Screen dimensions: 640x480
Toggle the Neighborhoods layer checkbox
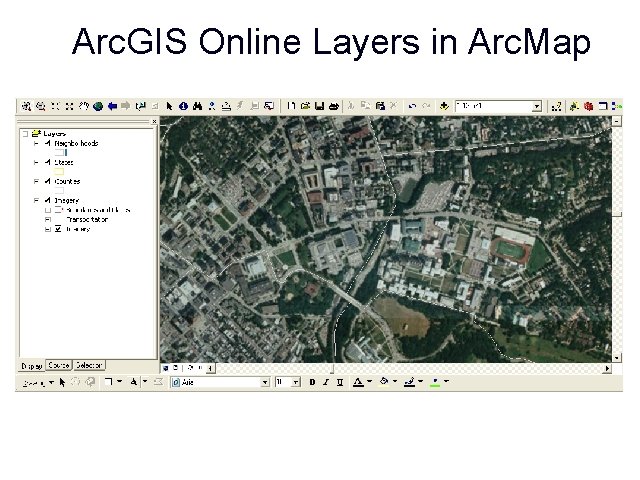[x=48, y=143]
